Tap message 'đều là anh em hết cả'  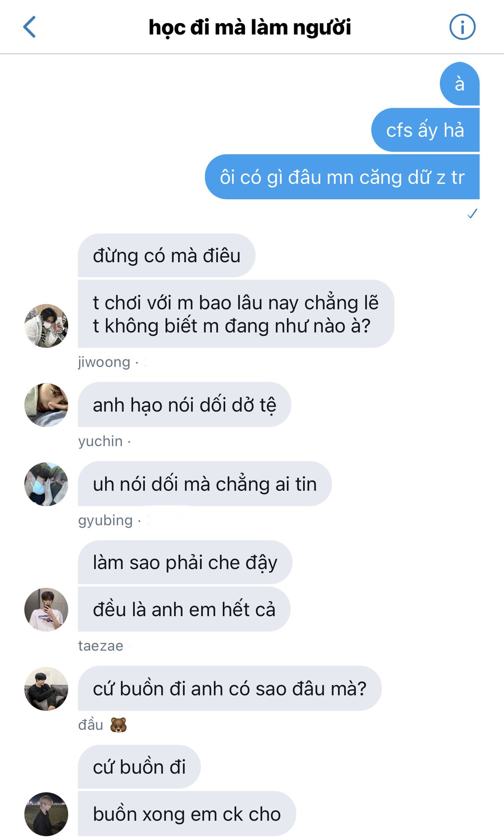point(184,610)
